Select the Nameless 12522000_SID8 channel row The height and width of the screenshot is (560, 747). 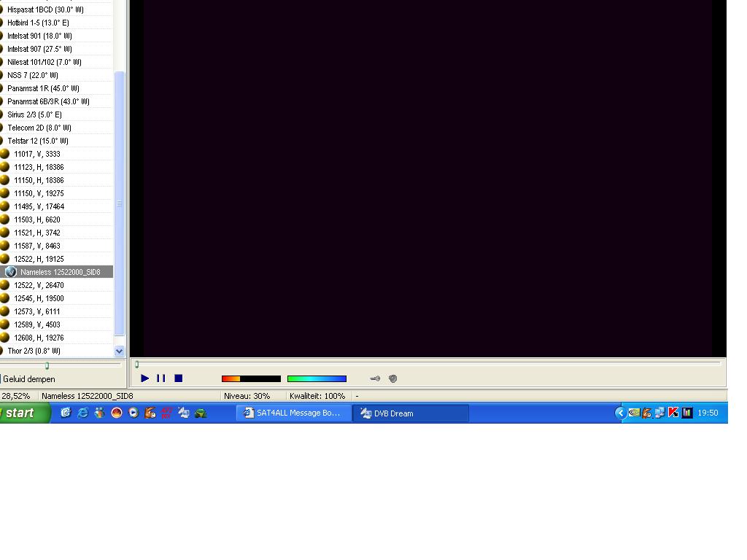[57, 272]
